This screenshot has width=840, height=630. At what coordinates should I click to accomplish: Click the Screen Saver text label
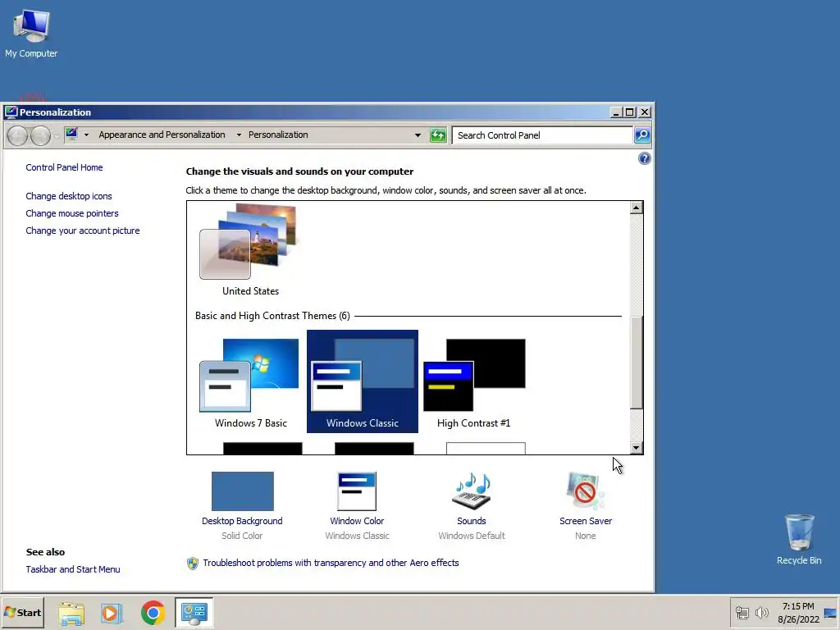click(586, 521)
